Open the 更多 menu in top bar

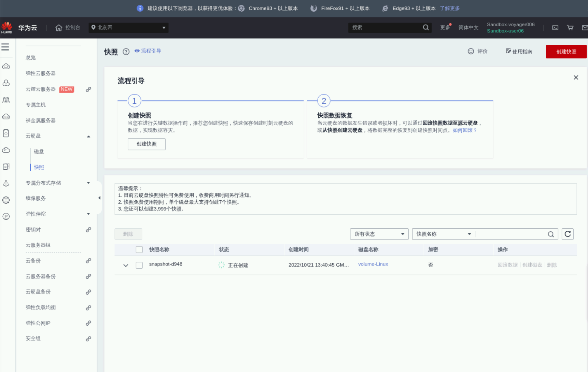445,28
